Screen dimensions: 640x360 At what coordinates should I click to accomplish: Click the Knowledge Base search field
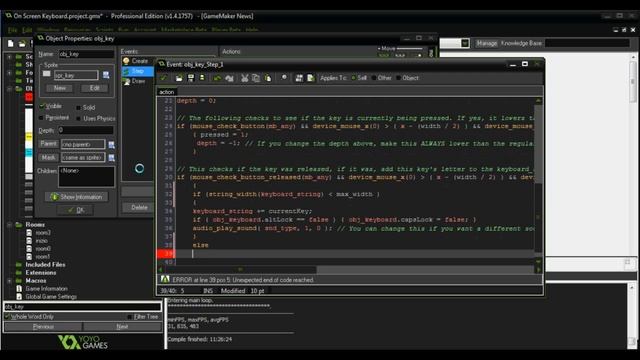[x=587, y=43]
